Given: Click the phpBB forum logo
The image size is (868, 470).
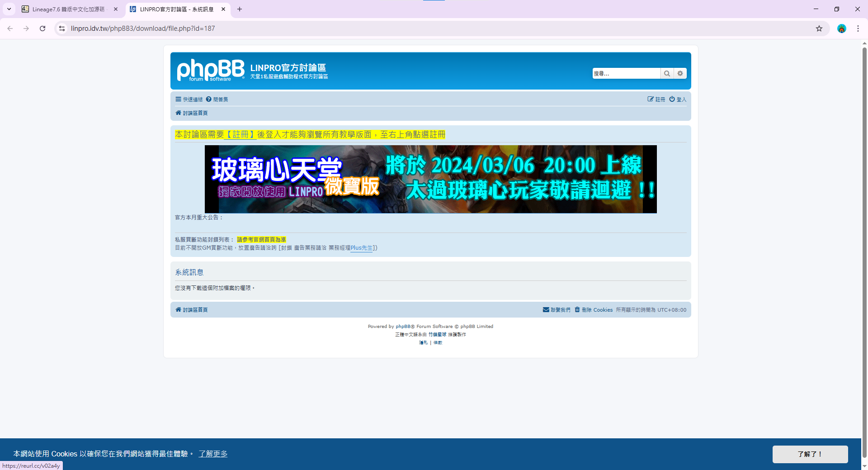Looking at the screenshot, I should (x=210, y=70).
